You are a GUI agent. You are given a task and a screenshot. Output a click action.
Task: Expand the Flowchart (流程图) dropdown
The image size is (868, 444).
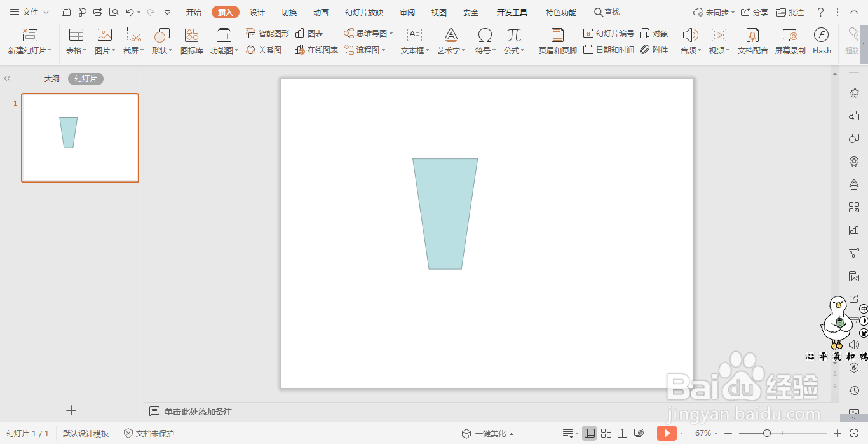[x=384, y=50]
